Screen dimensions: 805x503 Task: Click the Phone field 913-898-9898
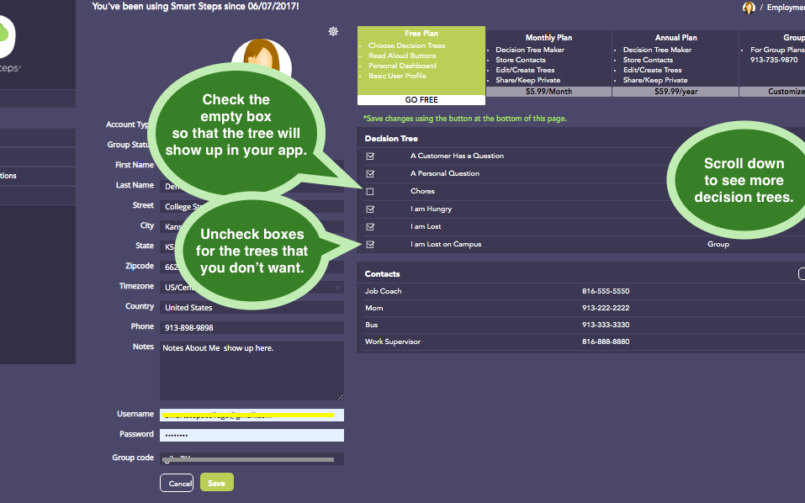point(252,327)
